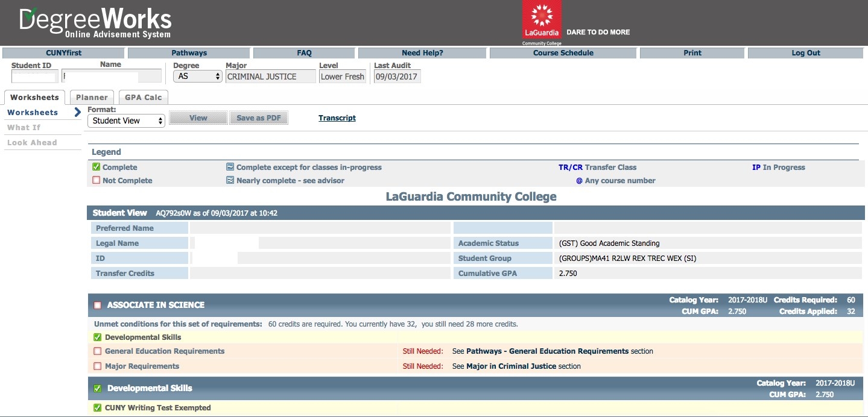868x417 pixels.
Task: Click the Developmental Skills requirement checkbox
Action: coord(97,337)
